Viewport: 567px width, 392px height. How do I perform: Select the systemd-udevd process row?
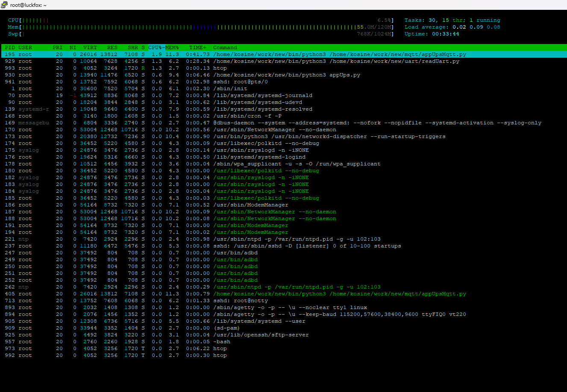pos(283,102)
